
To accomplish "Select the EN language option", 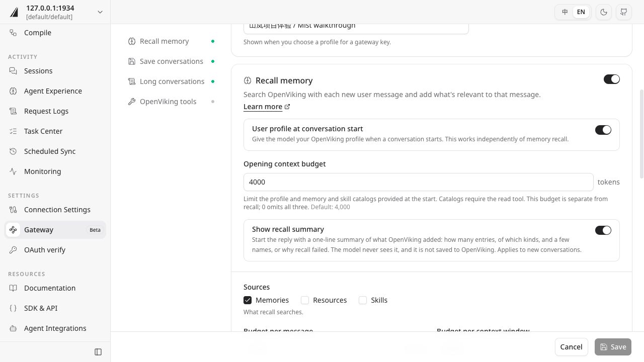I will click(x=581, y=12).
